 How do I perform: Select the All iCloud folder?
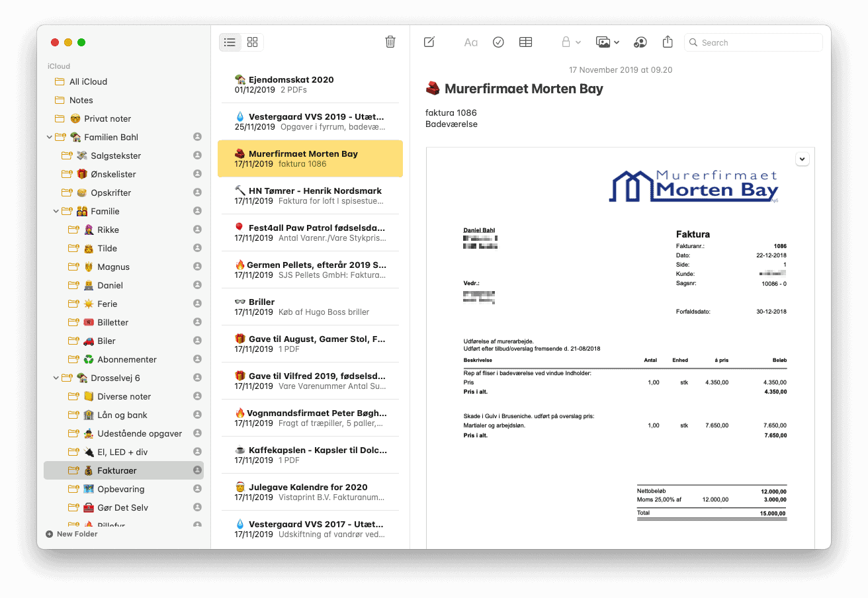pyautogui.click(x=124, y=81)
